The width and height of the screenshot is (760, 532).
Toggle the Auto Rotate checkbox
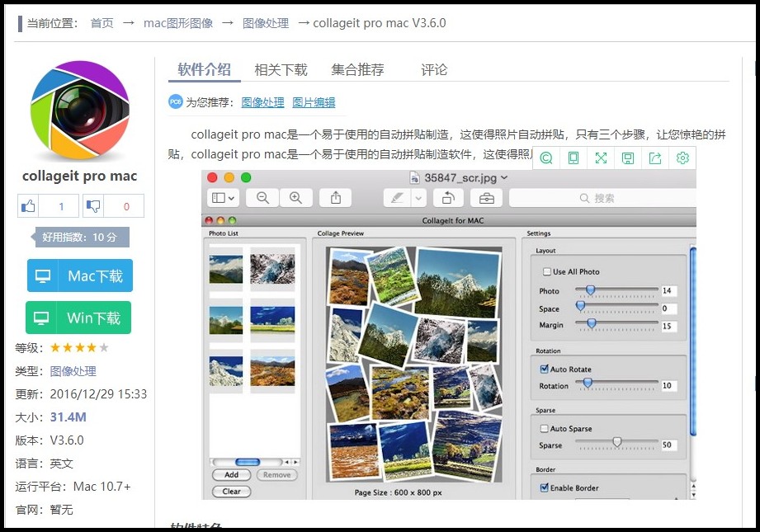point(544,369)
